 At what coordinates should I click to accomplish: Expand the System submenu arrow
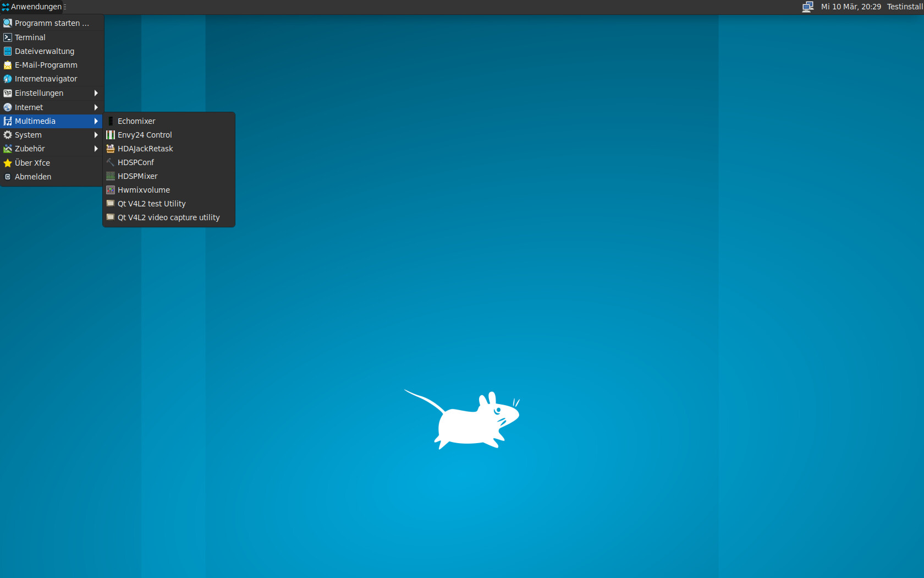(96, 135)
